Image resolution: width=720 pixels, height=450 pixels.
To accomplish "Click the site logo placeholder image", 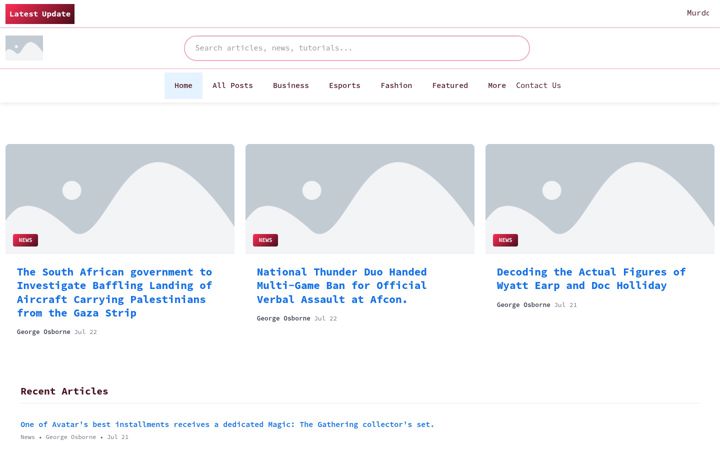I will pyautogui.click(x=24, y=48).
